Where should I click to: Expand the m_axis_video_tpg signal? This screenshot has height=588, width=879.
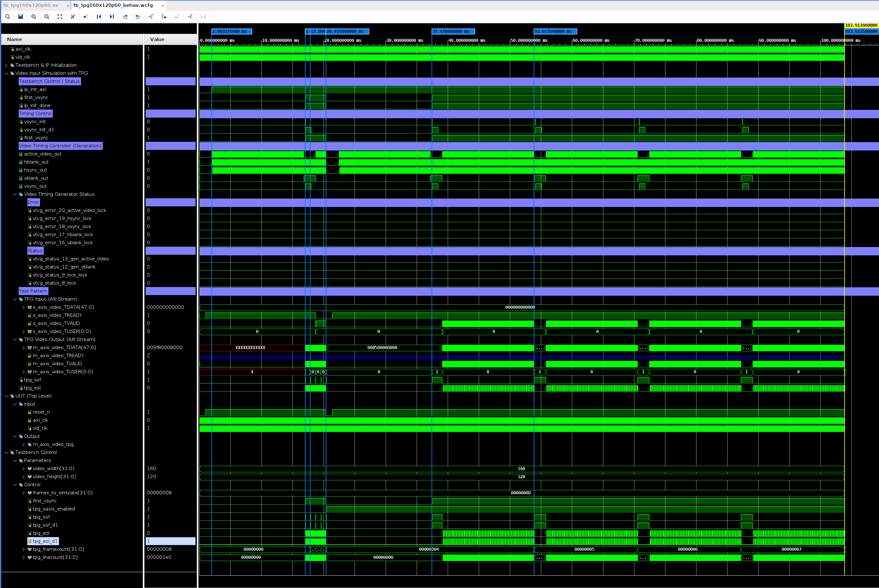24,444
